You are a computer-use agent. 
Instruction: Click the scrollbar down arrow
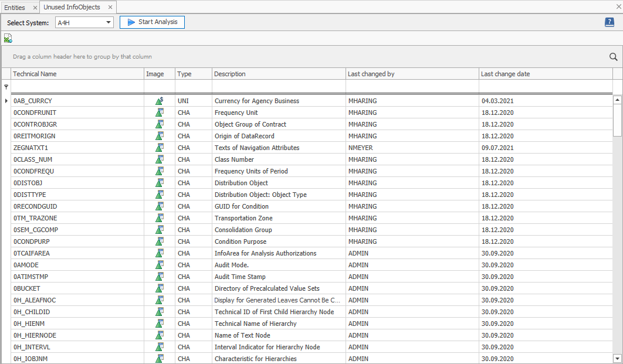[617, 359]
